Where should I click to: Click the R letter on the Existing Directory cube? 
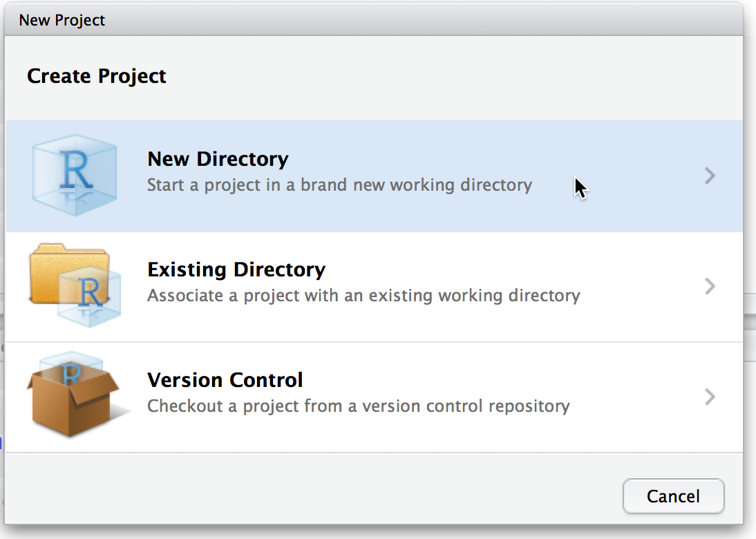(x=90, y=294)
